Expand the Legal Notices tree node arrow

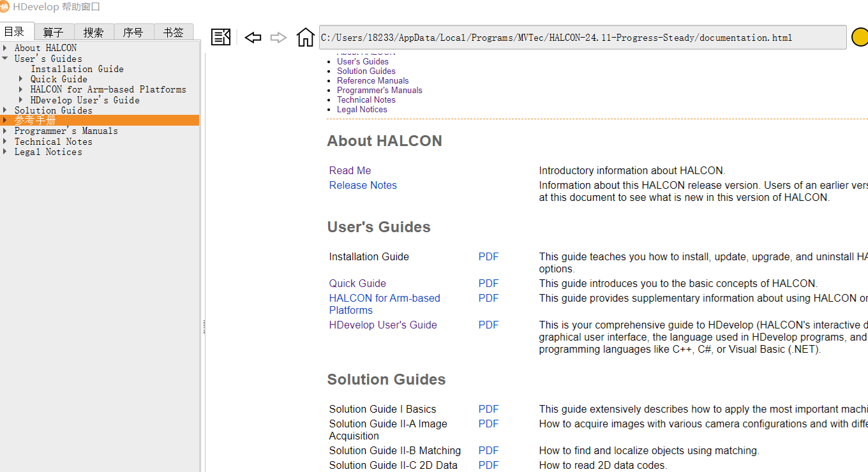[5, 152]
